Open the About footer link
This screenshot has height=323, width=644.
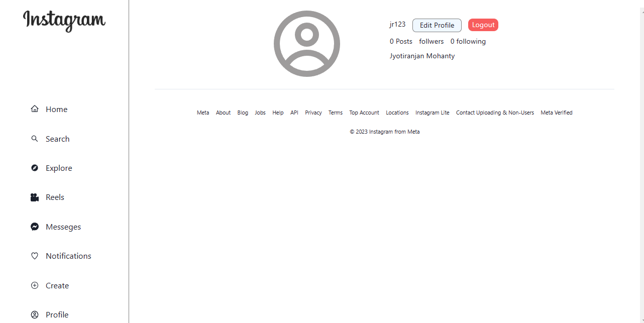tap(223, 113)
